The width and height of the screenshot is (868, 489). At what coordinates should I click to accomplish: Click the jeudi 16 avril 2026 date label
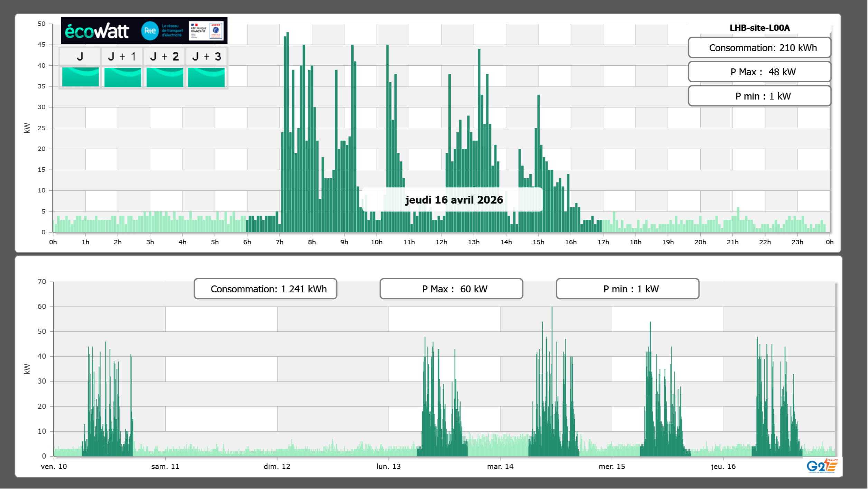454,200
